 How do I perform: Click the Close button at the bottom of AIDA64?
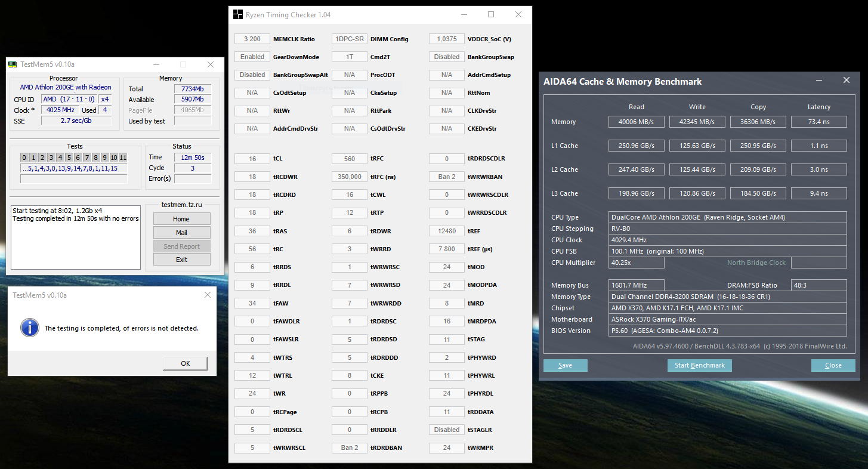pos(833,365)
